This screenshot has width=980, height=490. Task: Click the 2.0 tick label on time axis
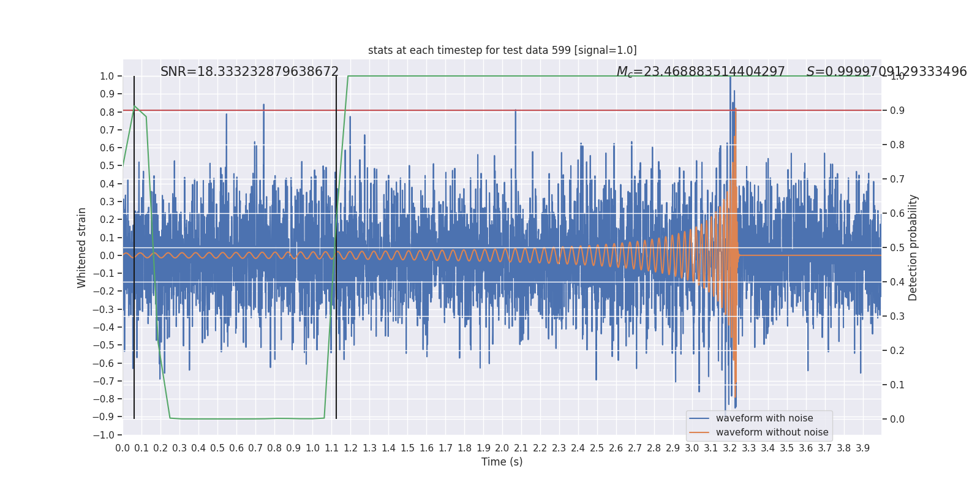pyautogui.click(x=502, y=448)
